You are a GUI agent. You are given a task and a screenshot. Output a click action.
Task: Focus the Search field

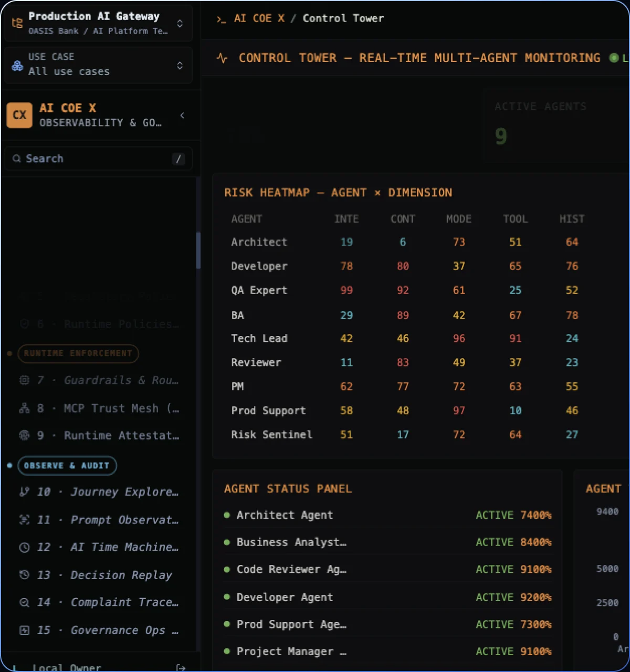coord(98,159)
